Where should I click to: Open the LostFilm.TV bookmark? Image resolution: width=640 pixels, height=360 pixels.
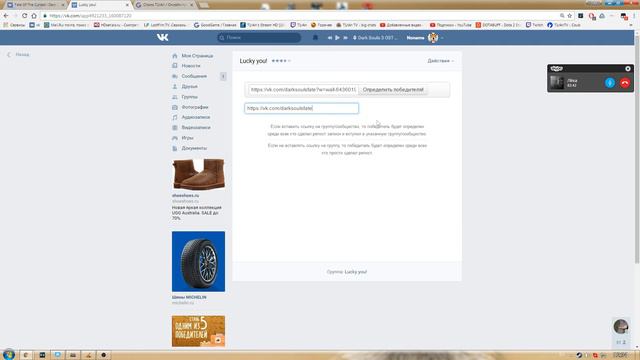165,25
